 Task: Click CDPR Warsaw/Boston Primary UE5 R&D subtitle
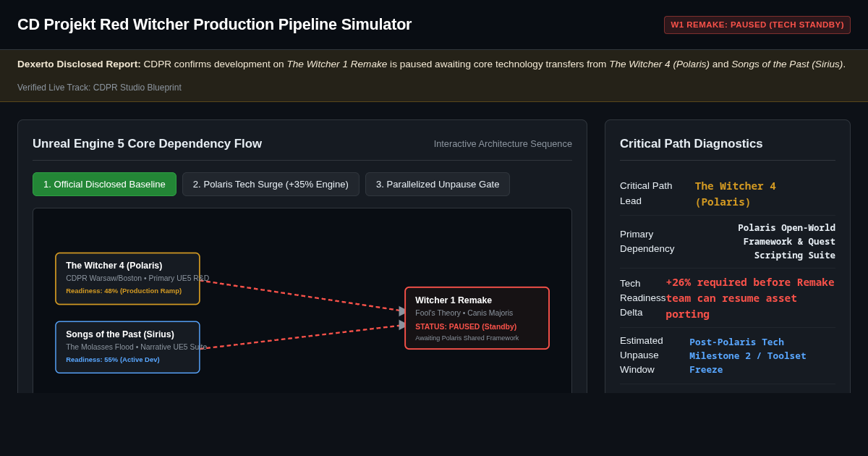[137, 278]
